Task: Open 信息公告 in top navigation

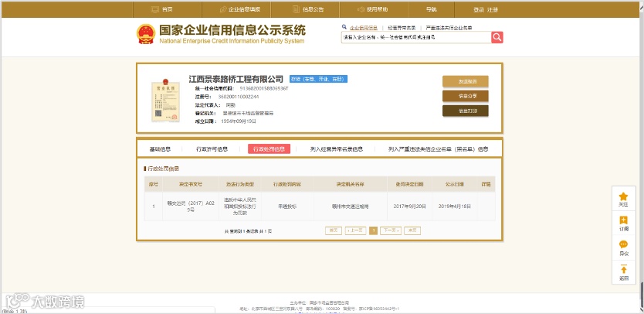Action: point(313,9)
